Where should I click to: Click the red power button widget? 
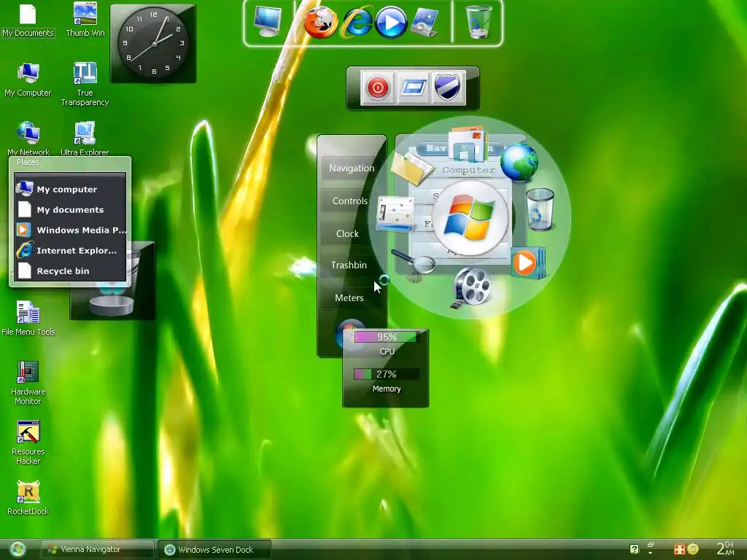(377, 87)
